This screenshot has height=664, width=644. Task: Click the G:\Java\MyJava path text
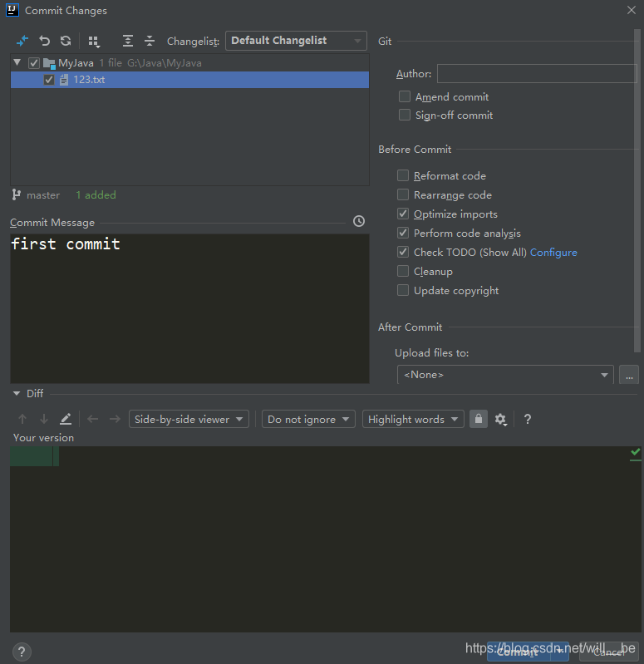[165, 63]
